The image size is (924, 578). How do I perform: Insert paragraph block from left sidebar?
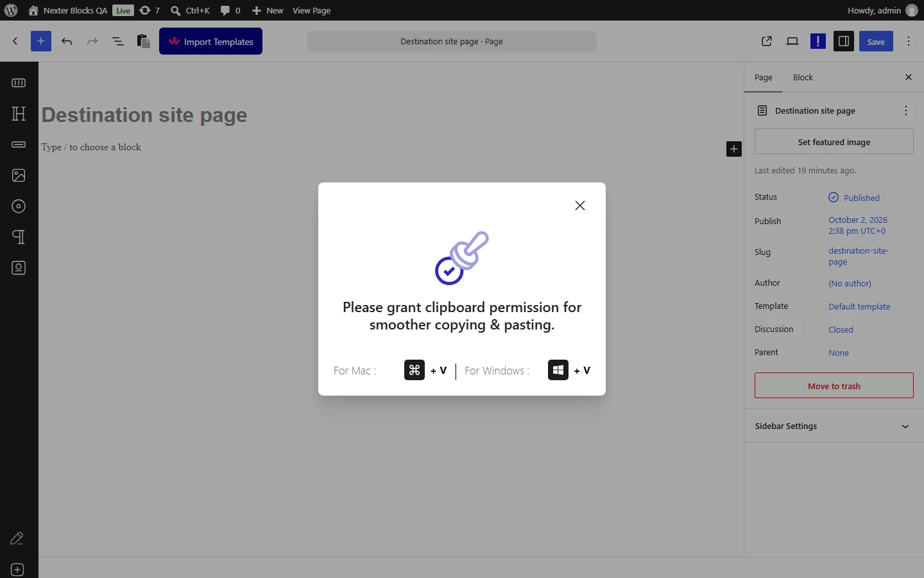[x=19, y=237]
